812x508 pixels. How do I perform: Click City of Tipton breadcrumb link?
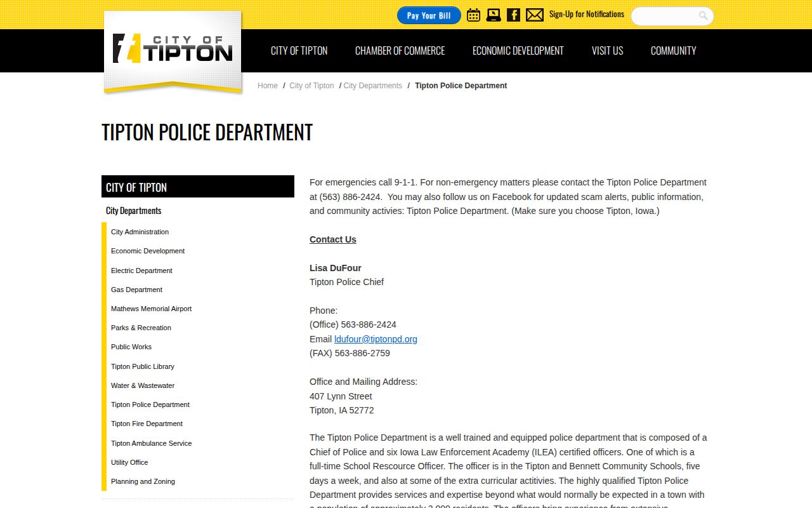coord(311,86)
